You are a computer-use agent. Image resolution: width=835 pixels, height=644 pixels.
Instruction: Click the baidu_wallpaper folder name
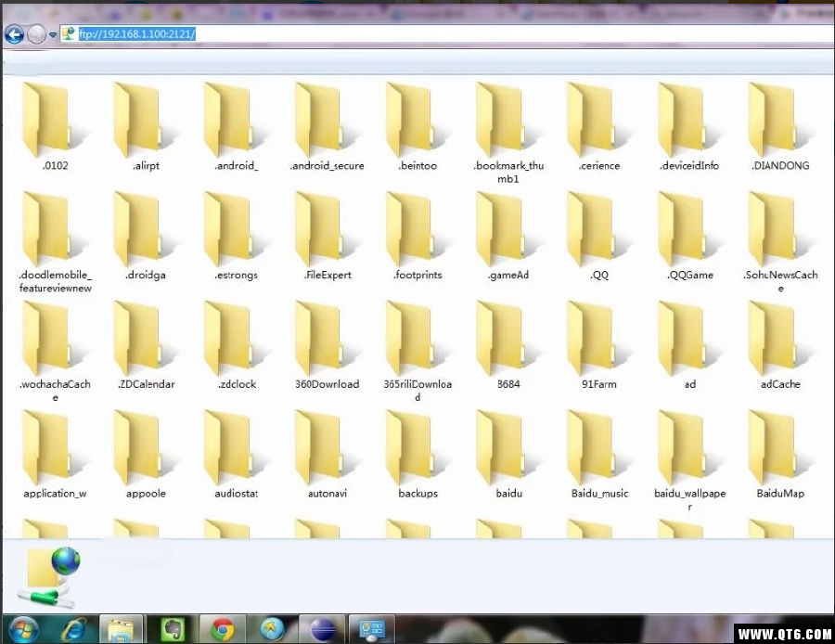[690, 499]
